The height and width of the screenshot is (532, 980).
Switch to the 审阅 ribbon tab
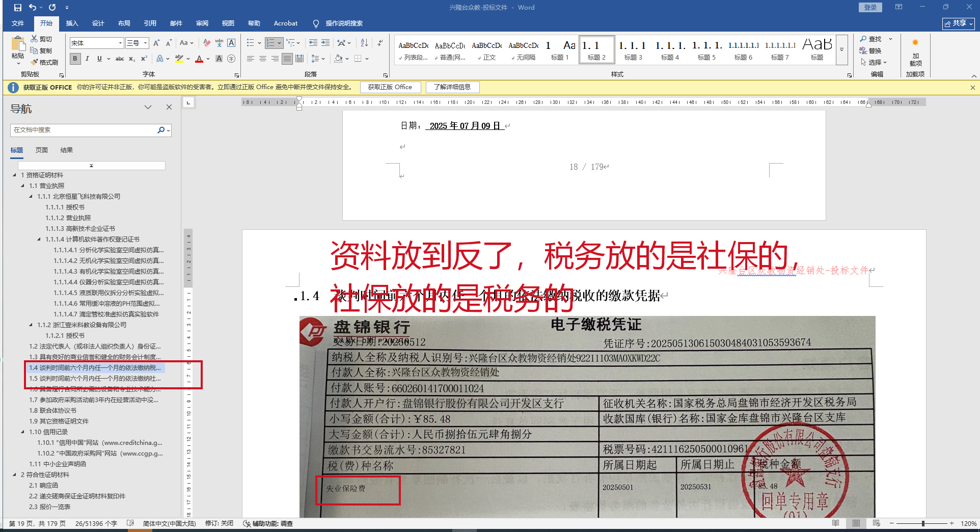coord(202,23)
